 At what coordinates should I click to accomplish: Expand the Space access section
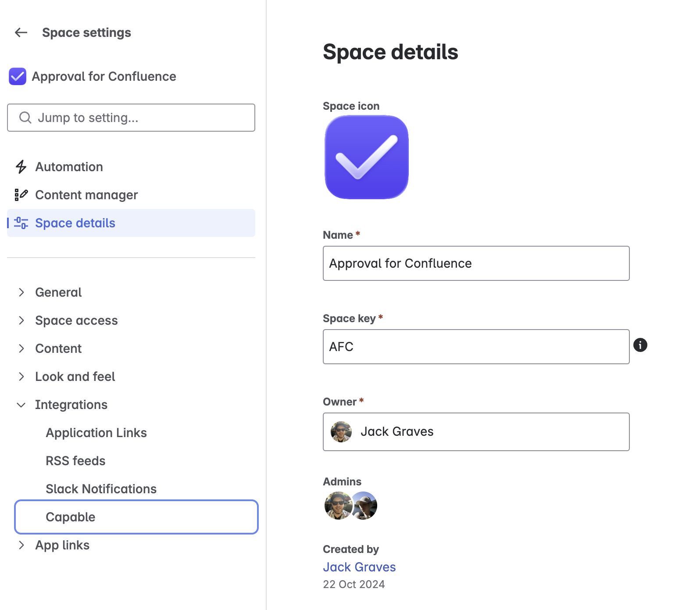click(21, 320)
